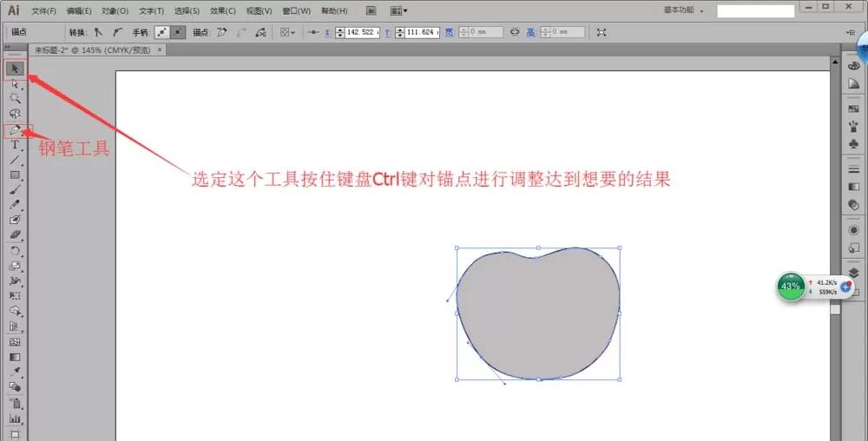
Task: Select the Eyedropper tool
Action: coord(15,372)
